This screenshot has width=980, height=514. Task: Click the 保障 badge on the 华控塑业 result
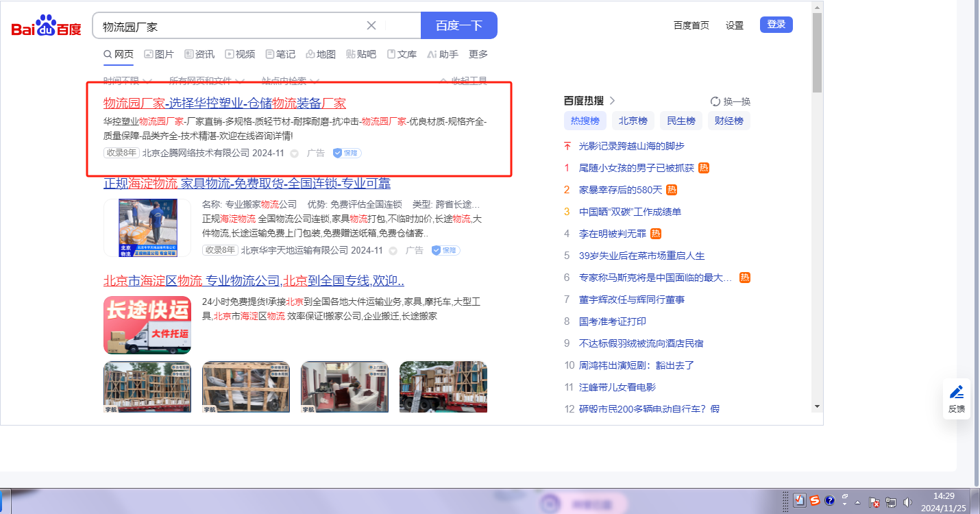(x=347, y=153)
